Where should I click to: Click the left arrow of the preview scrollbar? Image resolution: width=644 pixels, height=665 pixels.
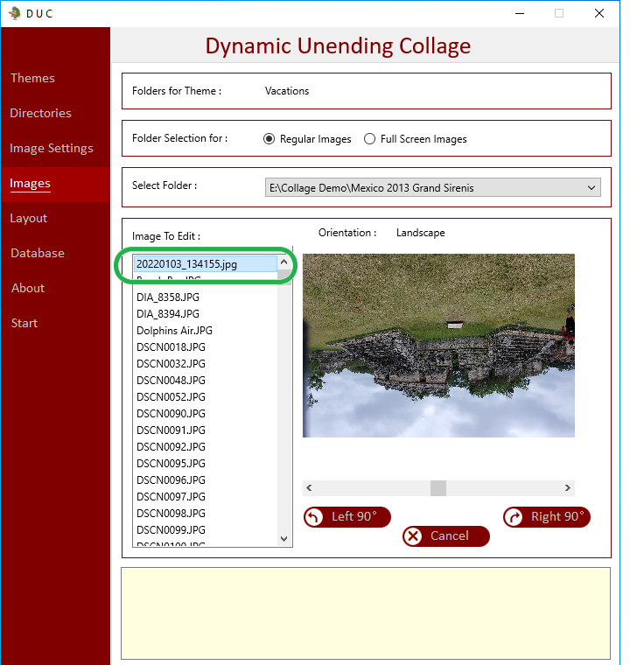(309, 487)
